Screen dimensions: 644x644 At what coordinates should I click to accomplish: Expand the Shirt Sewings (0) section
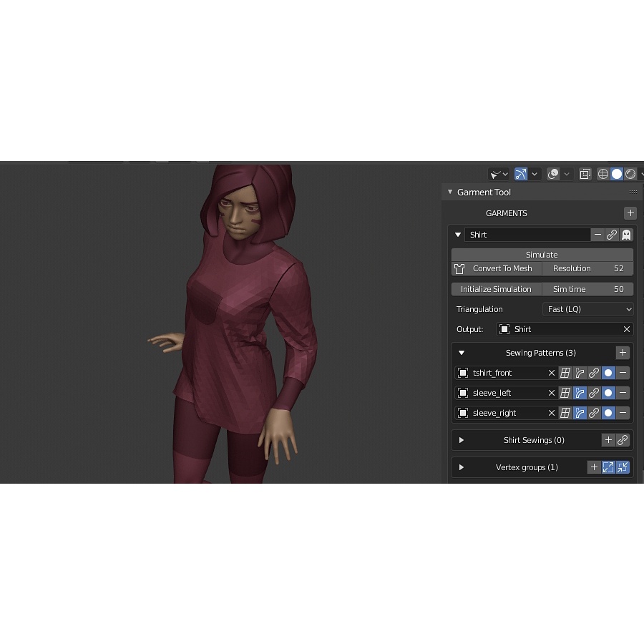[x=462, y=440]
